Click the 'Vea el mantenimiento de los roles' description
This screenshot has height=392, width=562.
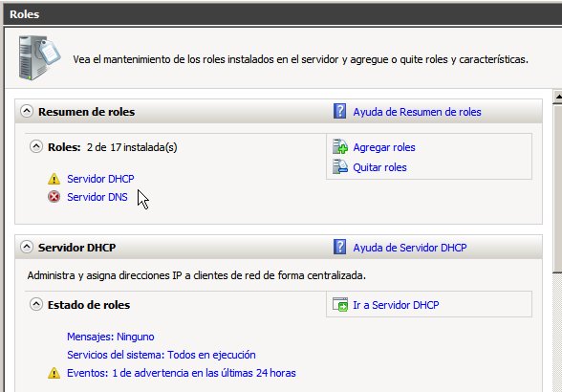[300, 59]
